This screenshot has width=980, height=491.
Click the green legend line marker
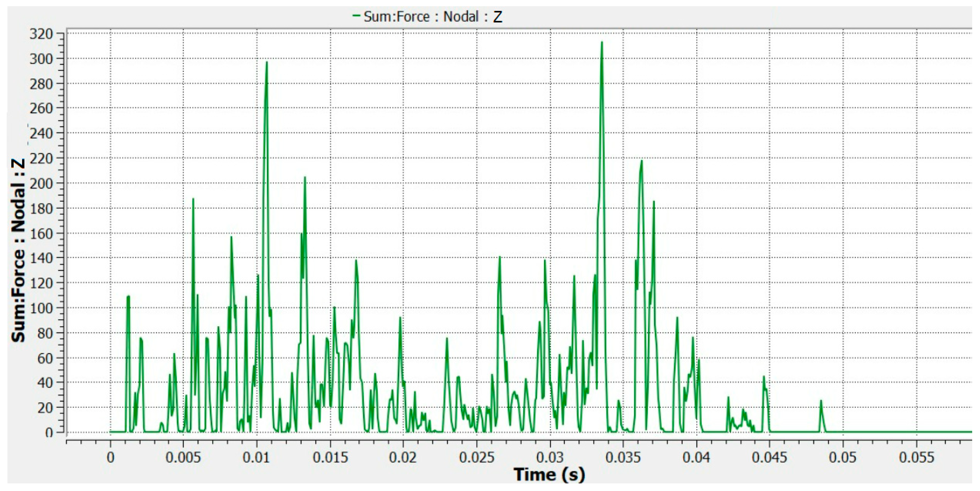coord(356,16)
